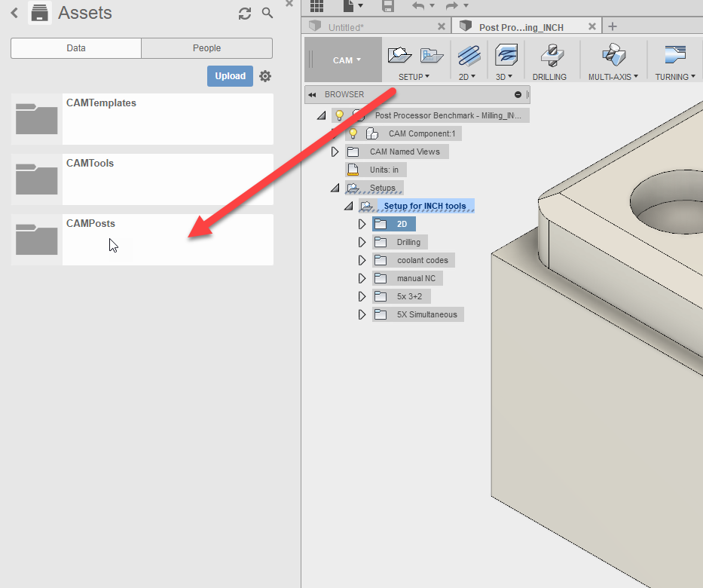Toggle lightbulb visibility of CAM Component:1
Screen dimensions: 703x588
point(353,133)
